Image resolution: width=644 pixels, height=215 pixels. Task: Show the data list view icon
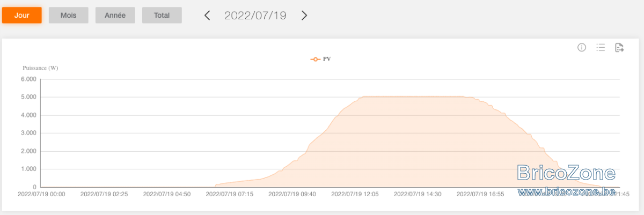[x=601, y=48]
